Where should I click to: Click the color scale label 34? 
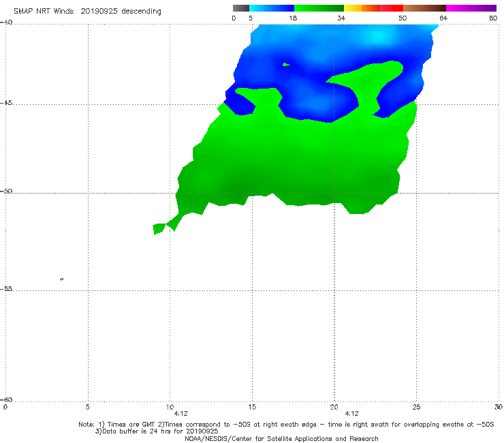(341, 18)
